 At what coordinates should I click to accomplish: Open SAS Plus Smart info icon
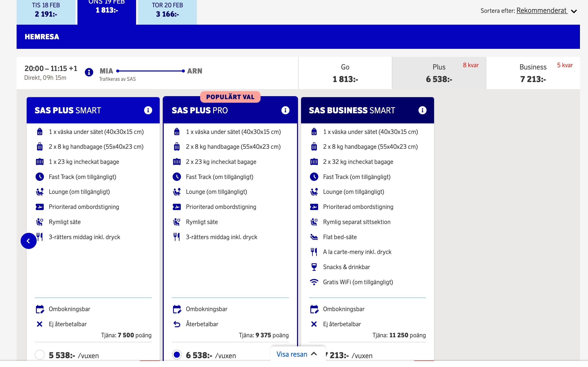[x=148, y=110]
